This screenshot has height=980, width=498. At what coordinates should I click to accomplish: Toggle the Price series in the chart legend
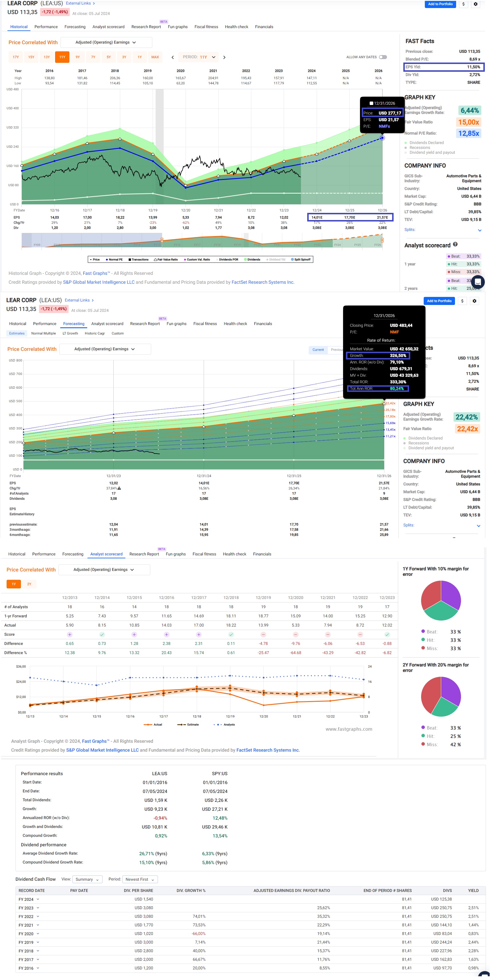95,259
